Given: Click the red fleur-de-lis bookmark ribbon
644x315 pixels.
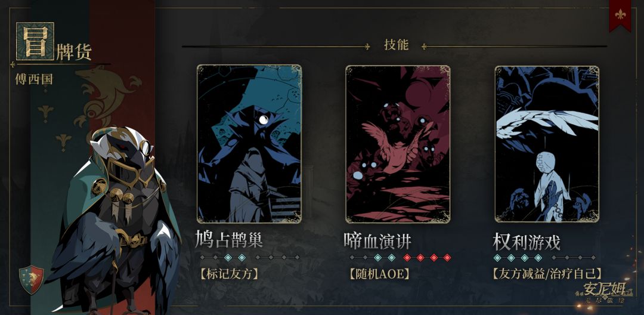Looking at the screenshot, I should pyautogui.click(x=621, y=15).
